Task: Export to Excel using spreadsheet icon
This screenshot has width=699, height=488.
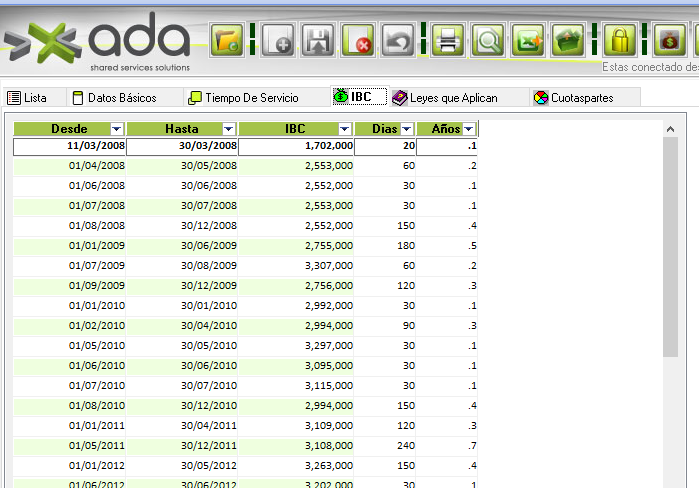Action: tap(528, 41)
